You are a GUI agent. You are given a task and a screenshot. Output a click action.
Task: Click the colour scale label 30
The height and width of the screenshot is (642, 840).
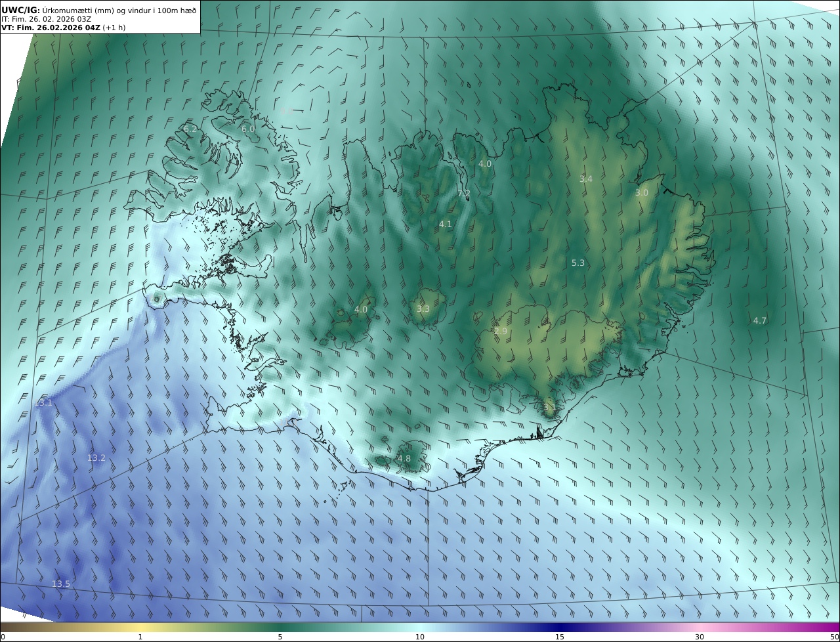[x=700, y=637]
